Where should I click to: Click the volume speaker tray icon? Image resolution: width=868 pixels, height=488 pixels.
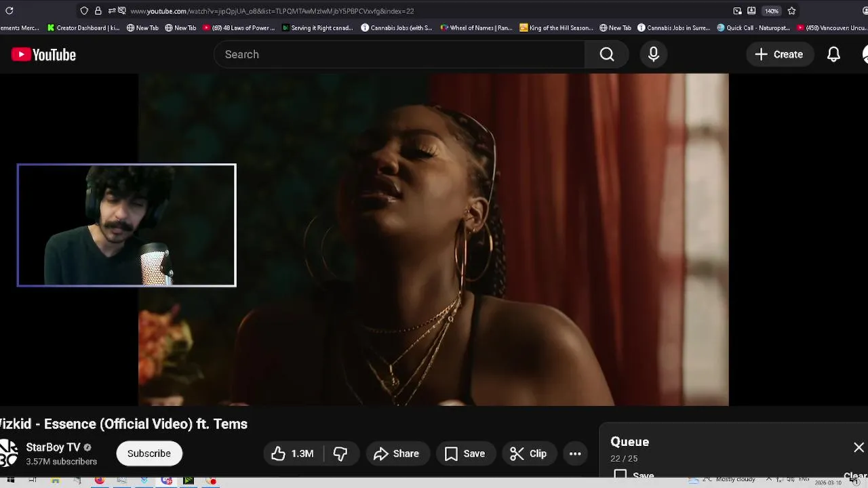[x=790, y=479]
